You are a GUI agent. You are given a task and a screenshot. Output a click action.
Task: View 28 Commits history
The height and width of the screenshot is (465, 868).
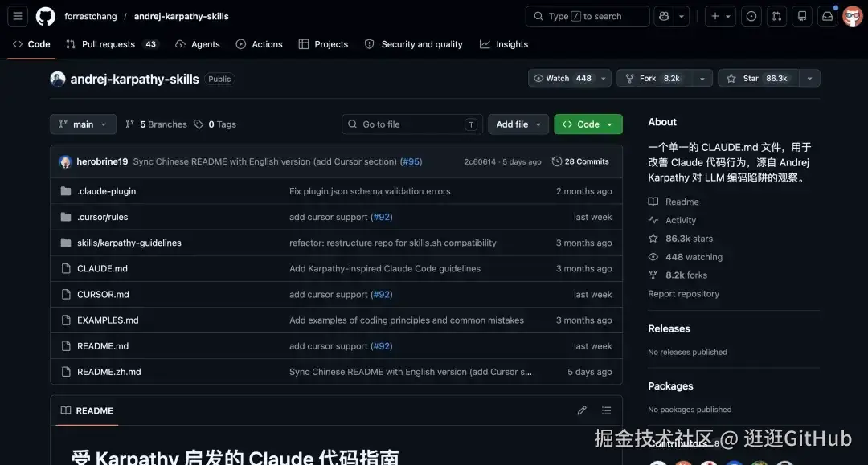click(x=580, y=161)
